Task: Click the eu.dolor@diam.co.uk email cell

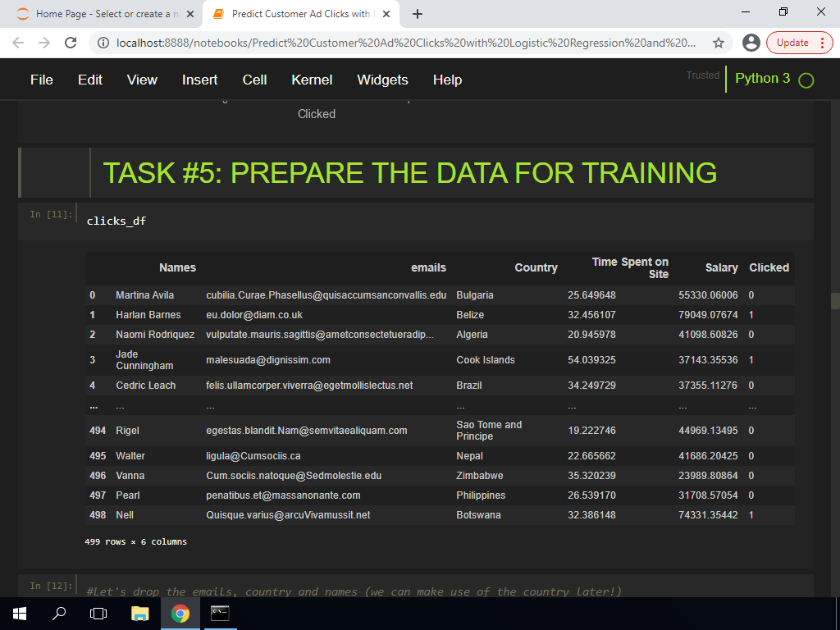Action: click(x=254, y=315)
